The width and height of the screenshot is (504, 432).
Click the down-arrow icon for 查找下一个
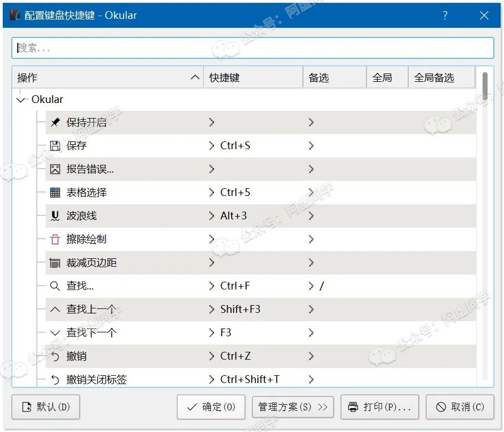(55, 333)
